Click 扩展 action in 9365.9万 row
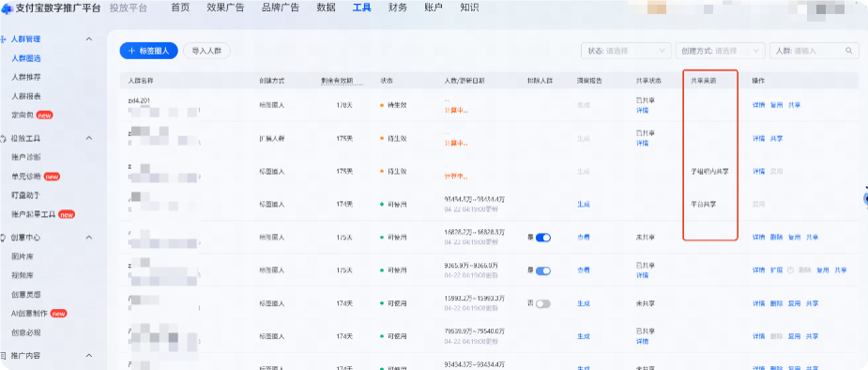The image size is (868, 370). [776, 270]
